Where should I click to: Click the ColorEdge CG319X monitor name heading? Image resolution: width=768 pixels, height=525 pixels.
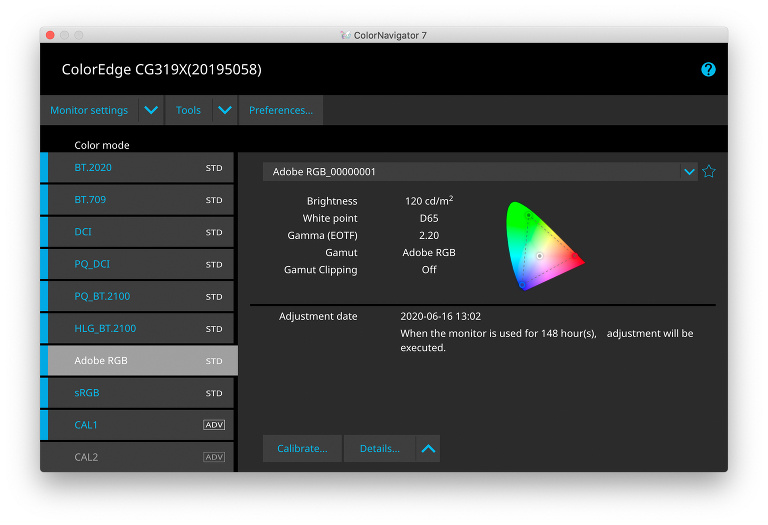pyautogui.click(x=162, y=70)
